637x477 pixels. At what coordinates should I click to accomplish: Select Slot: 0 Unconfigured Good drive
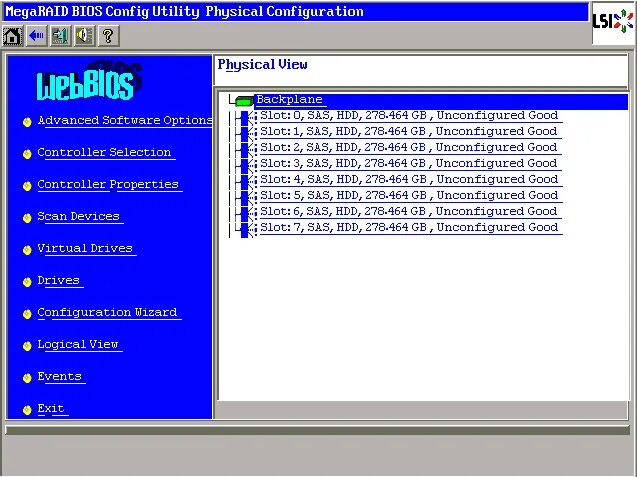pos(409,116)
